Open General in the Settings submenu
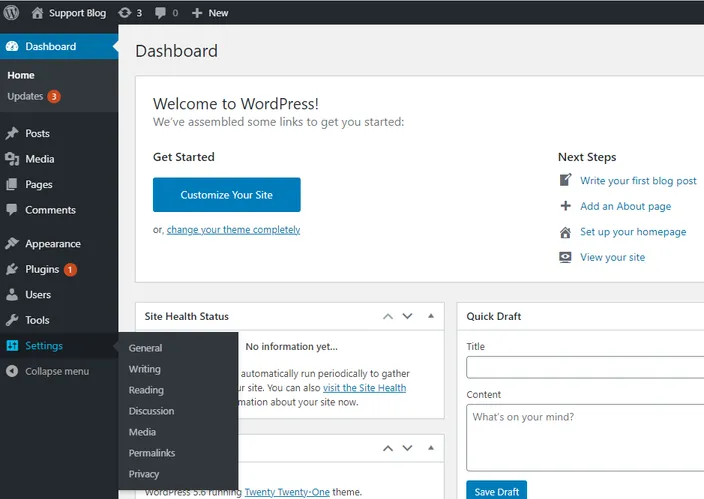 (145, 348)
